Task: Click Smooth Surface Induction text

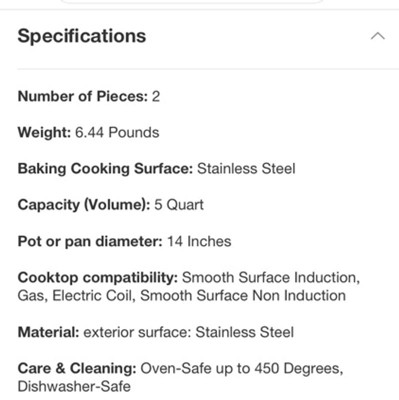Action: pos(271,278)
